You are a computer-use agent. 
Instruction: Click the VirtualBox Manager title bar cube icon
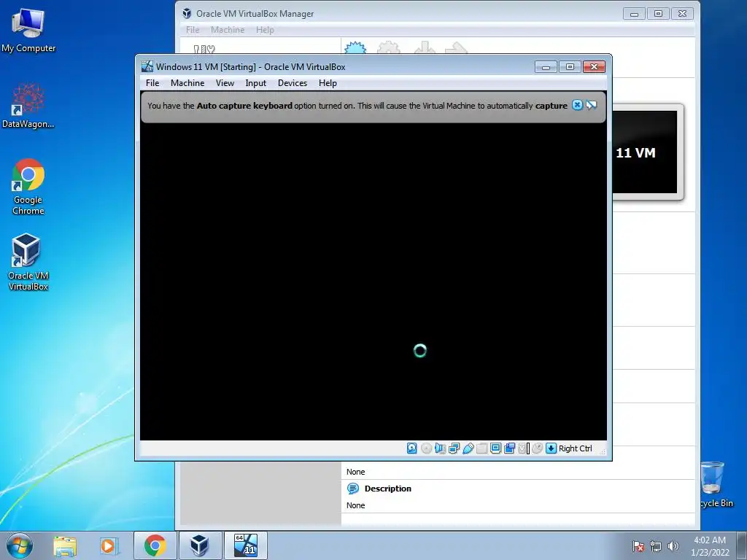(x=187, y=13)
